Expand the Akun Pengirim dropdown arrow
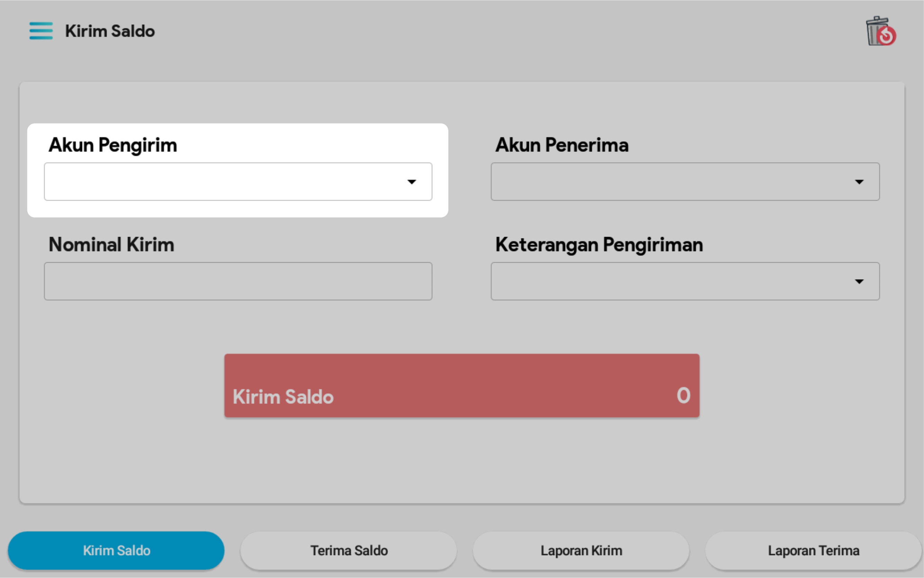924x578 pixels. point(412,182)
